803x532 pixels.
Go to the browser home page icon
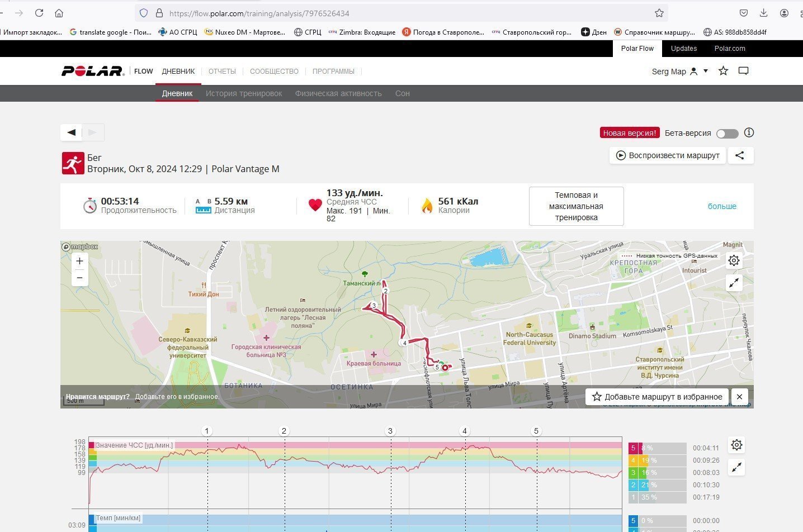[59, 13]
